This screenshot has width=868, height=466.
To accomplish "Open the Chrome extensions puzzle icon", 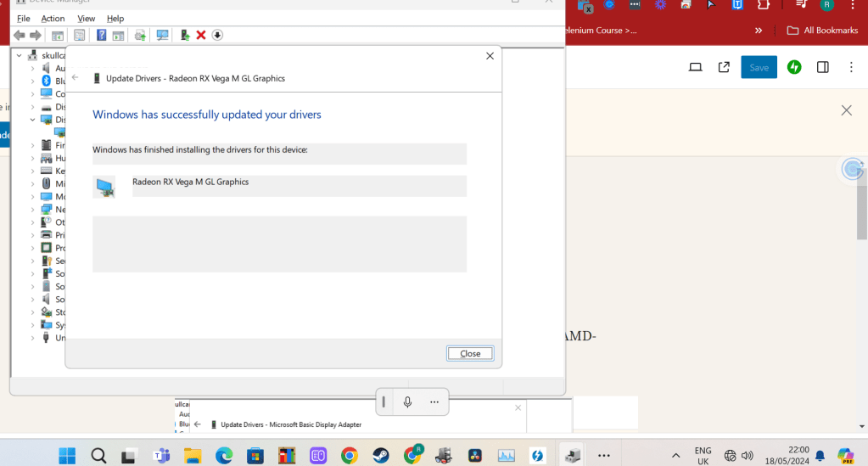I will coord(764,5).
